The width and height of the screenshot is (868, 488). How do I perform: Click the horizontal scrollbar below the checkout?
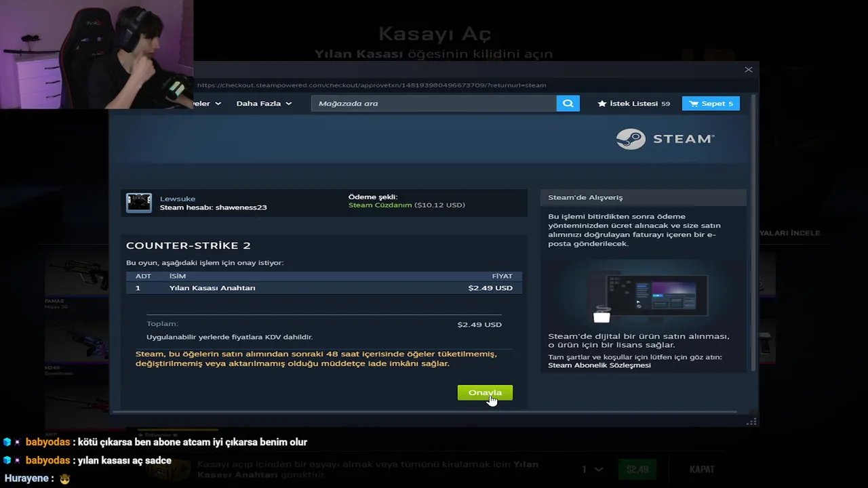(x=424, y=411)
